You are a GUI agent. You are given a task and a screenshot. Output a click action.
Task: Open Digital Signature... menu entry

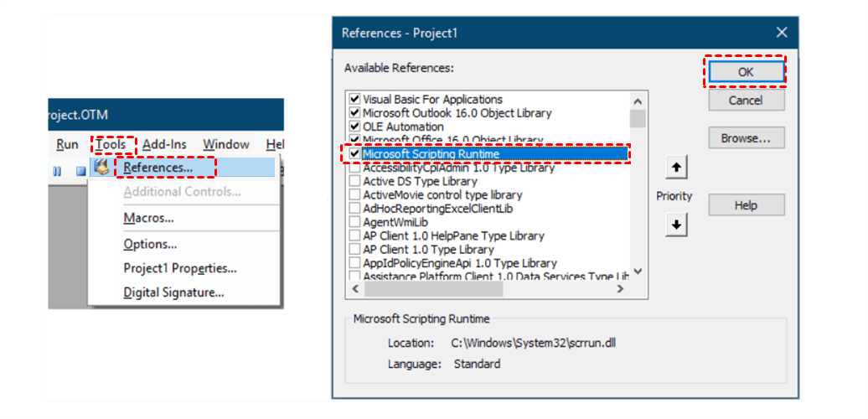(x=173, y=292)
